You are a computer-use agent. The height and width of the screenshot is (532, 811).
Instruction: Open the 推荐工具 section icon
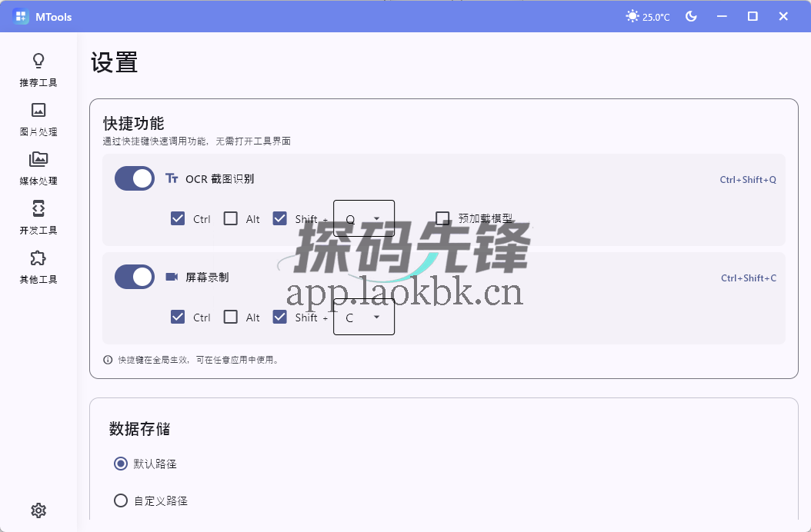click(x=38, y=60)
